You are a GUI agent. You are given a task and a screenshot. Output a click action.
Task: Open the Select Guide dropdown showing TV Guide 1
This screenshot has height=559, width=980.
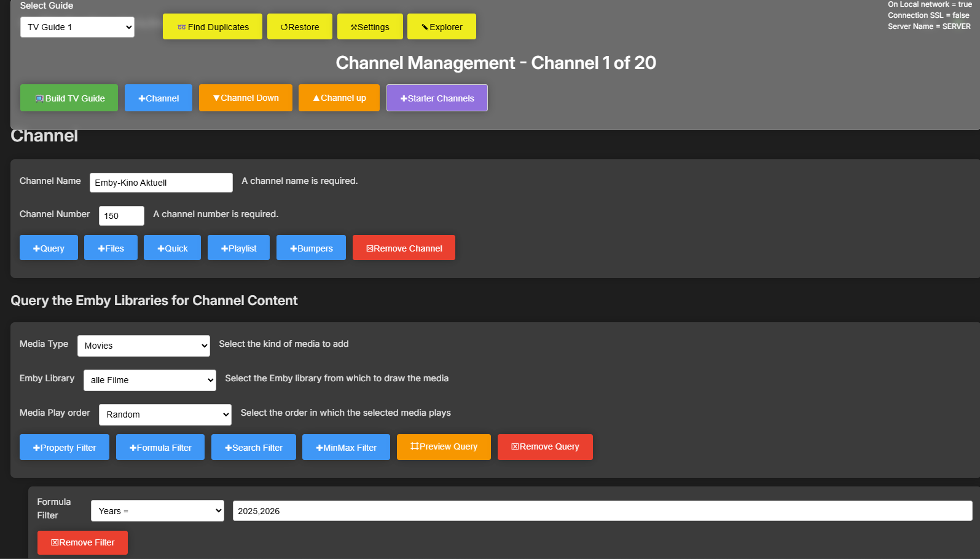click(x=77, y=27)
